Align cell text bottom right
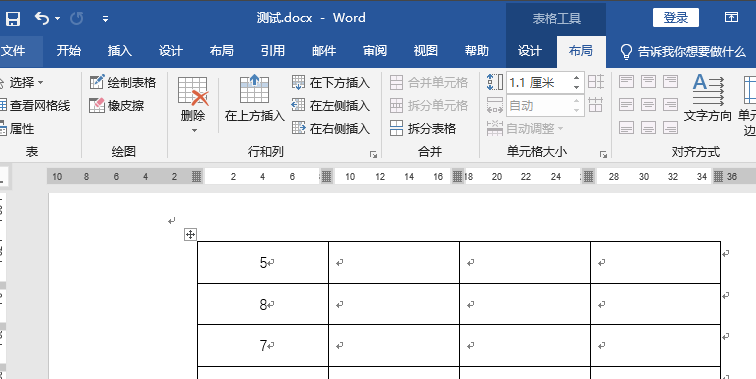The image size is (756, 379). [x=671, y=128]
